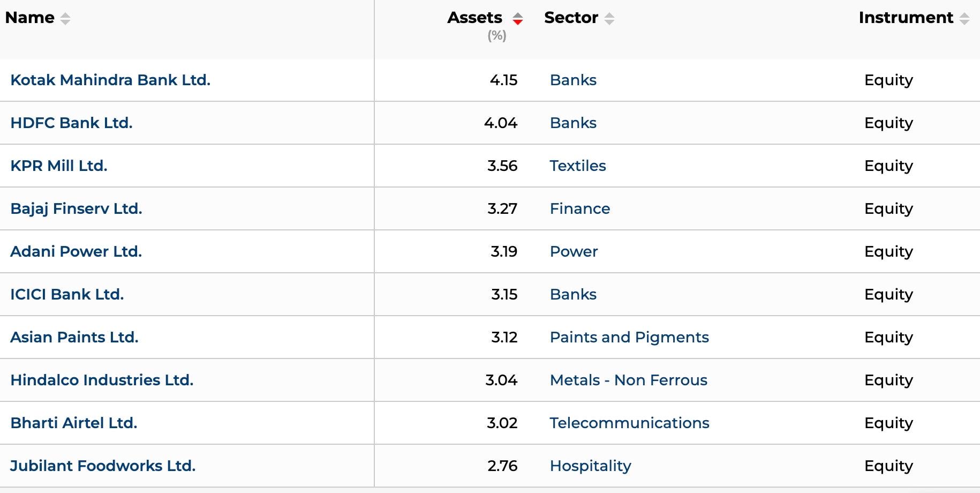Click the Name column sort arrows icon
Screen dimensions: 980x493
tap(65, 19)
